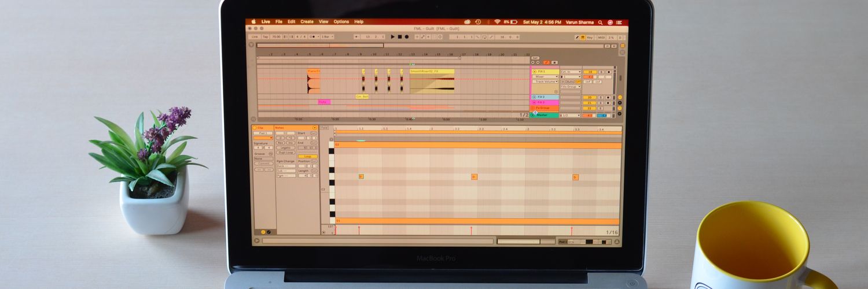Screen dimensions: 868x289
Task: Click the Link button
Action: coord(255,36)
